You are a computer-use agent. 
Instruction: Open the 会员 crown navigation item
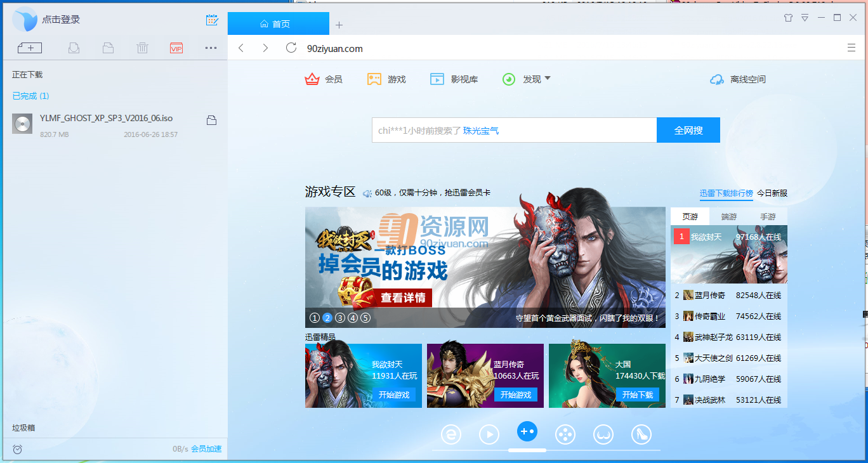(324, 79)
